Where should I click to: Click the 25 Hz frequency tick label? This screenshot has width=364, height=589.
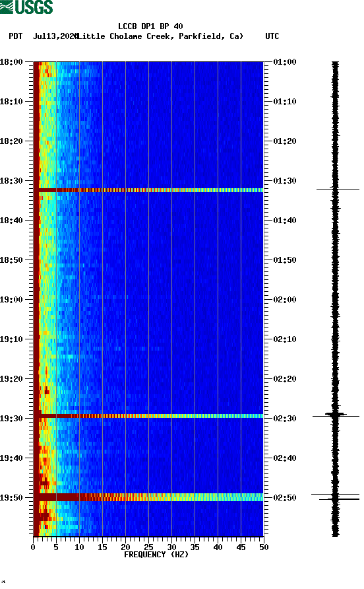coord(148,547)
